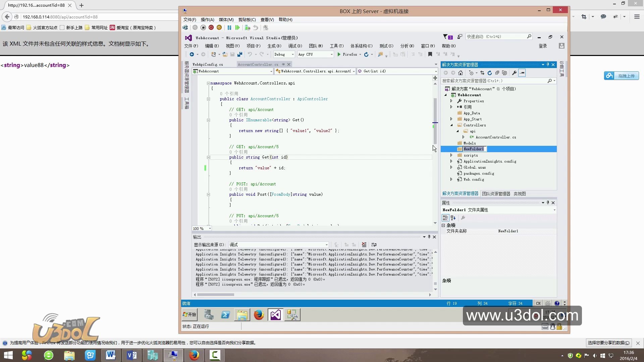
Task: Click the Visual Studio navigate backward icon
Action: (x=192, y=54)
